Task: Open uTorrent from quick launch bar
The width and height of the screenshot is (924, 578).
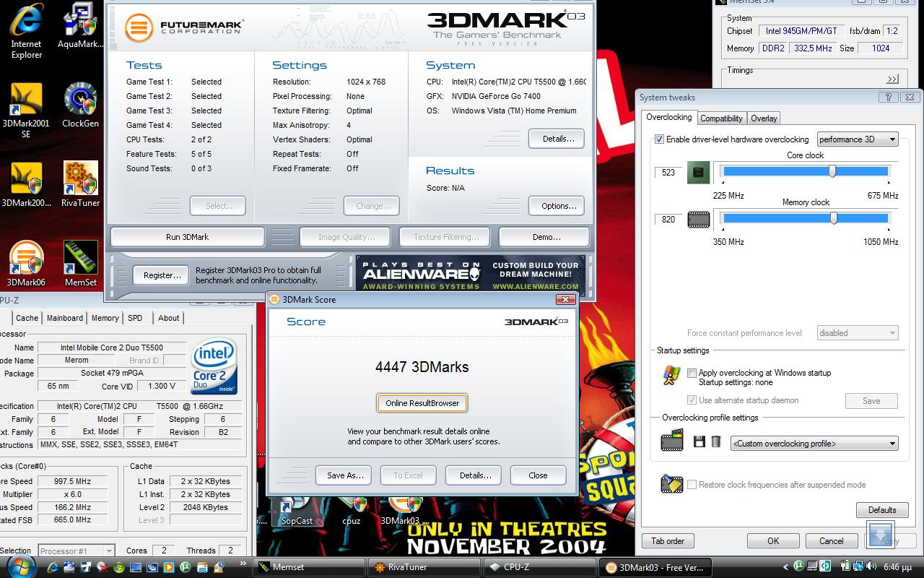Action: (185, 567)
